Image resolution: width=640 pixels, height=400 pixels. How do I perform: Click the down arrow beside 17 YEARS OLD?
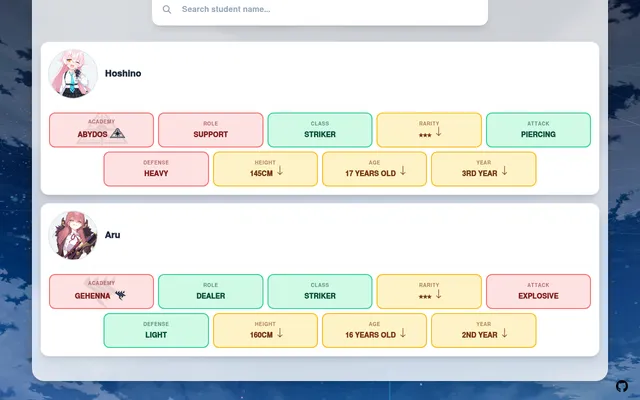[403, 171]
